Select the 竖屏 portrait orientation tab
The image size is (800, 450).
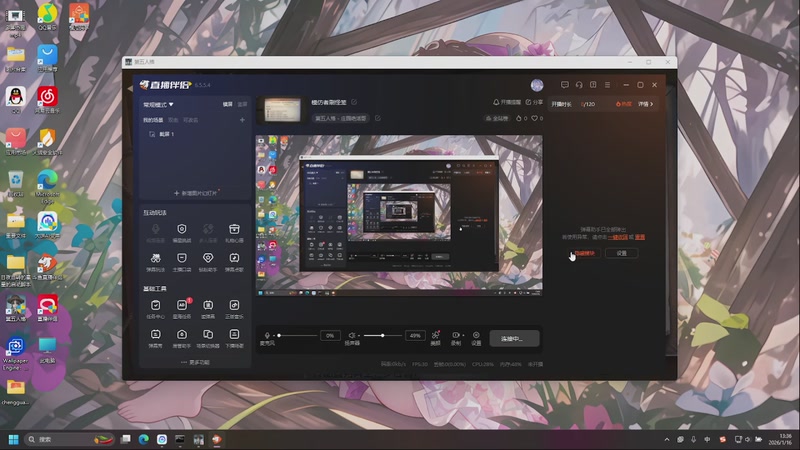(x=242, y=104)
